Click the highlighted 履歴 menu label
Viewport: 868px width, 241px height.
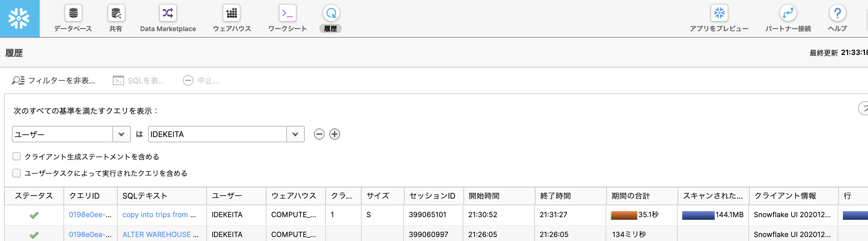331,29
